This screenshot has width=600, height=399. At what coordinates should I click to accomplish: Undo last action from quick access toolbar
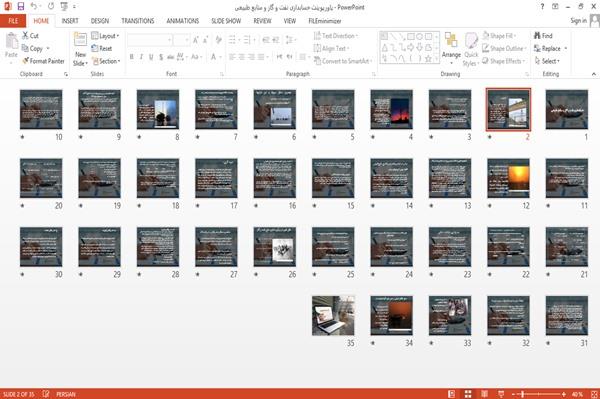pyautogui.click(x=34, y=6)
